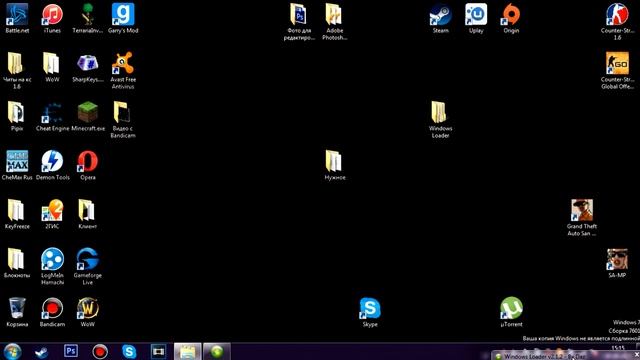The width and height of the screenshot is (640, 360).
Task: Switch to the Explorer taskbar window
Action: 188,352
